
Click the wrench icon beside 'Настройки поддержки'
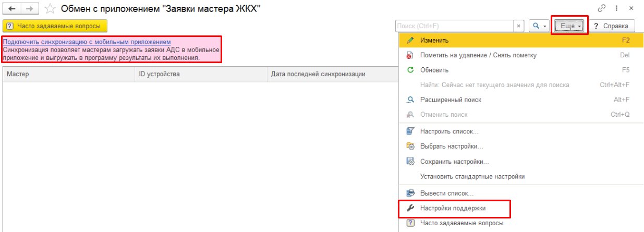tap(410, 208)
